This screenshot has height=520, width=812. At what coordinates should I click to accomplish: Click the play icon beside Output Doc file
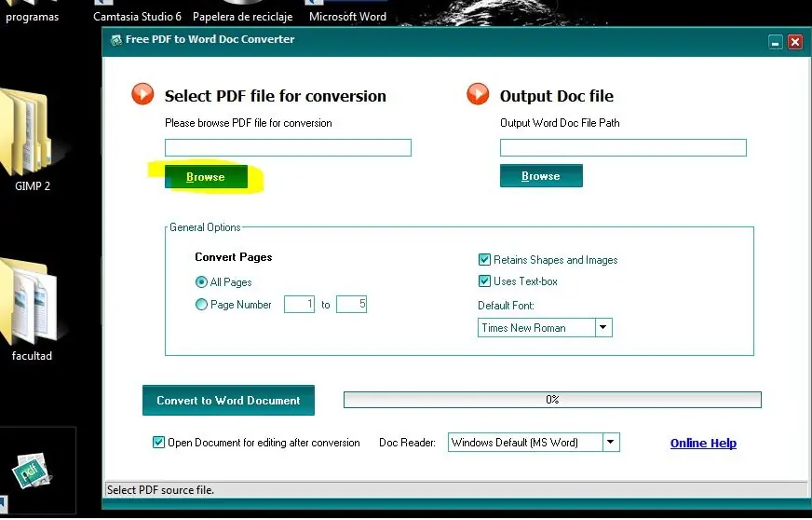tap(478, 94)
